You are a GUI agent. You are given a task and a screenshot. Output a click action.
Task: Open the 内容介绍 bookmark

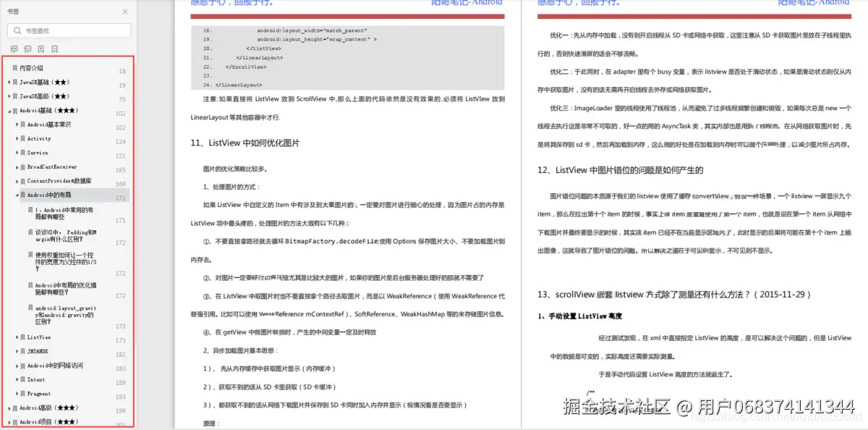coord(31,68)
